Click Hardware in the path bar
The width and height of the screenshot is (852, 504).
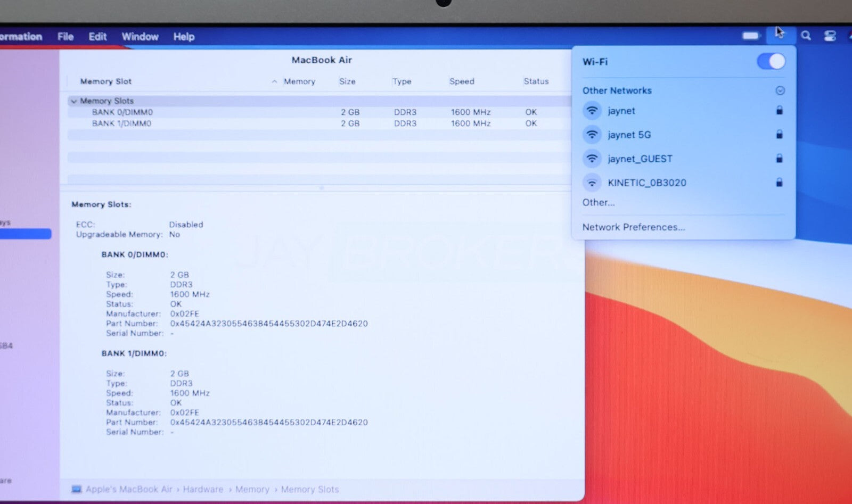tap(203, 489)
